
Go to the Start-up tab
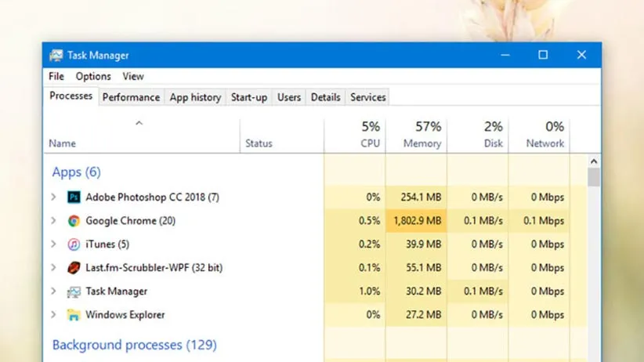[249, 97]
